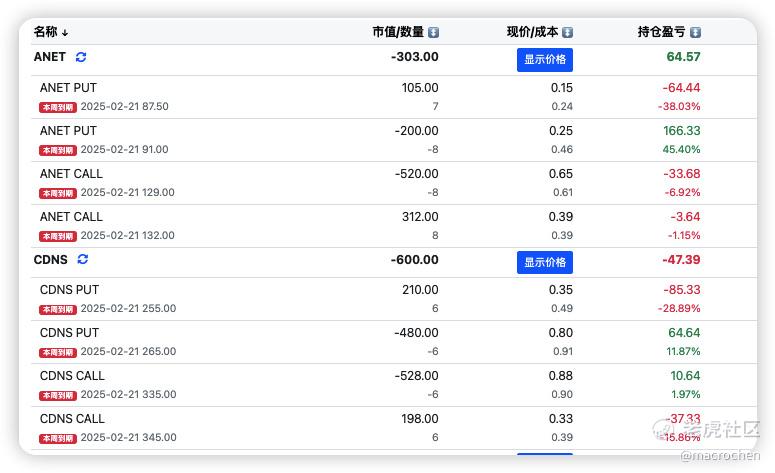Click ANET CALL name above expiry 2025-02-21 129.00
This screenshot has height=473, width=775.
(x=71, y=173)
